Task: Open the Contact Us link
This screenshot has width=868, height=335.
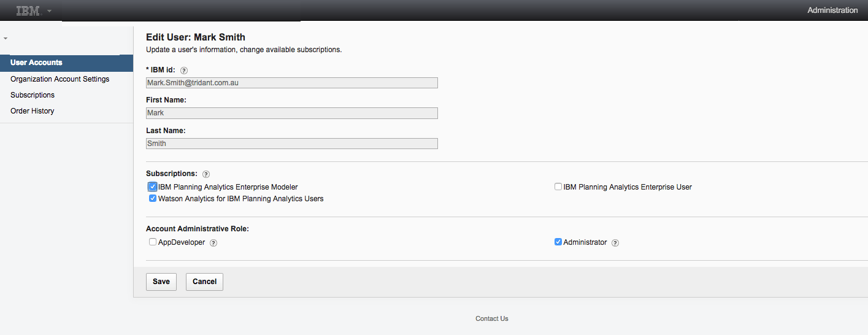Action: tap(492, 318)
